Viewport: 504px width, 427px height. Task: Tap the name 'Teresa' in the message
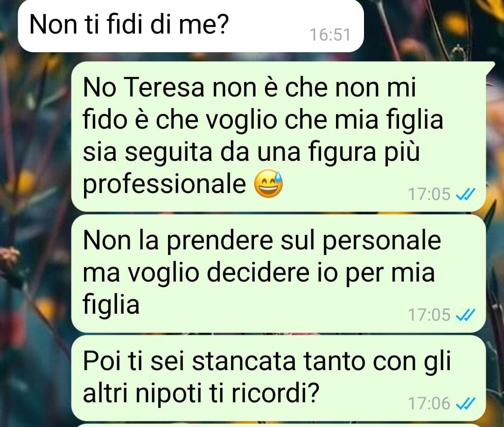(x=164, y=88)
